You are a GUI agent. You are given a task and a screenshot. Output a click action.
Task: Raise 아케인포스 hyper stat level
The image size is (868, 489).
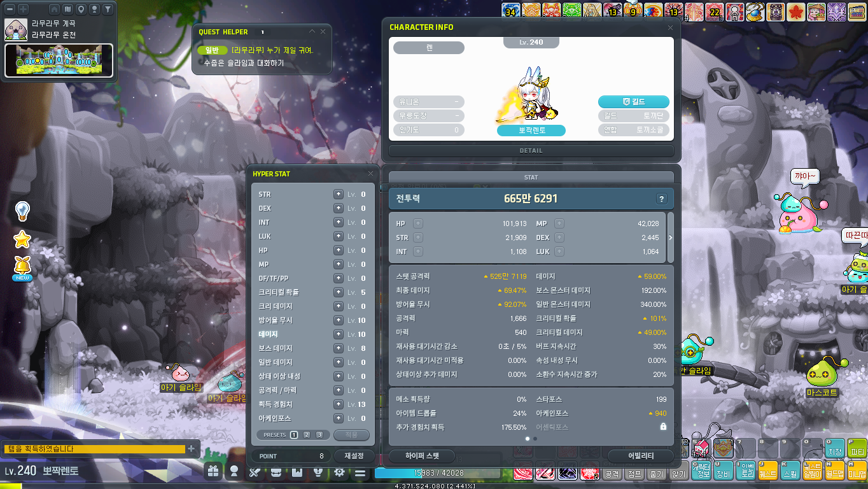(339, 418)
